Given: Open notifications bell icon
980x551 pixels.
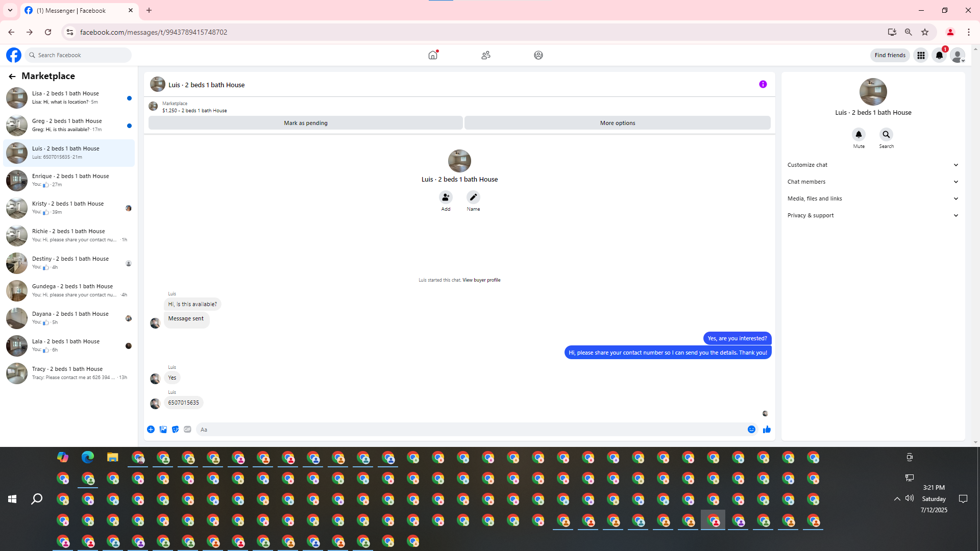Looking at the screenshot, I should (x=939, y=55).
